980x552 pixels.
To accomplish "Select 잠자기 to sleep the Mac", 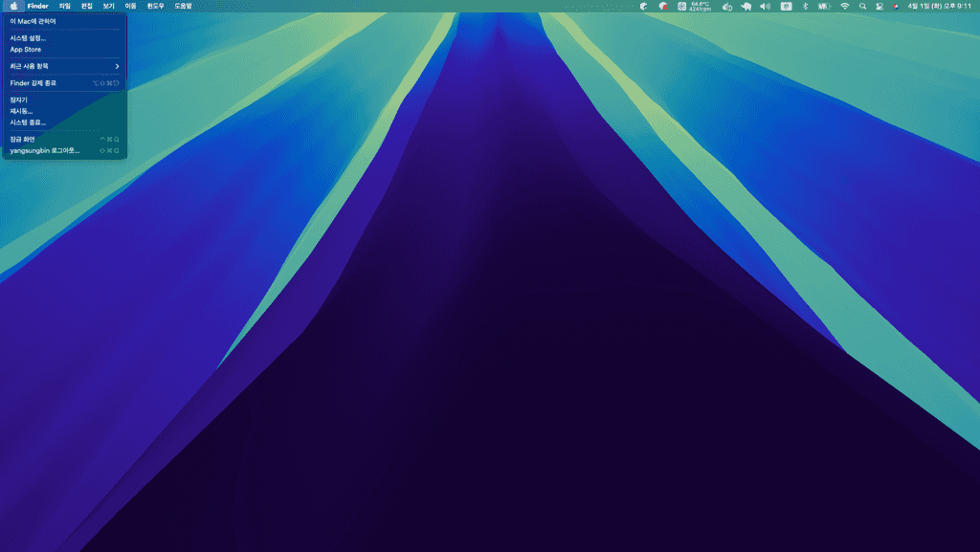I will click(64, 99).
